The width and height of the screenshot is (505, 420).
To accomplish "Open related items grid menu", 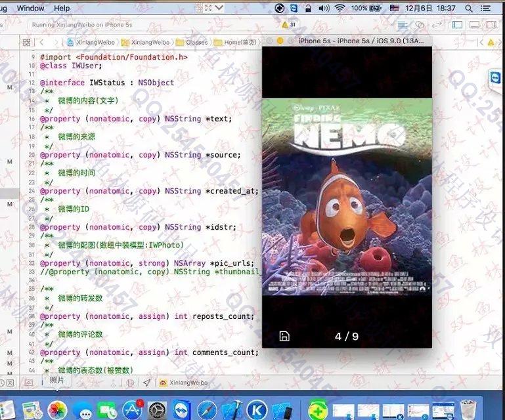I will coord(27,42).
